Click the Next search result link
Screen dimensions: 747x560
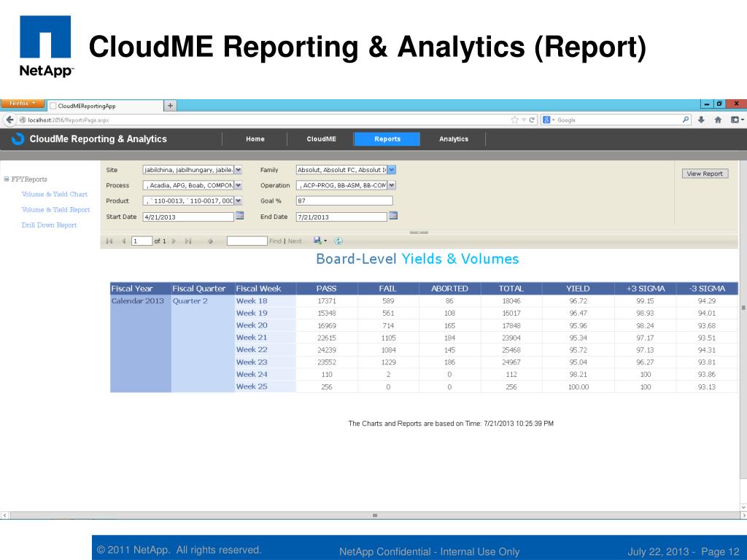click(x=295, y=241)
